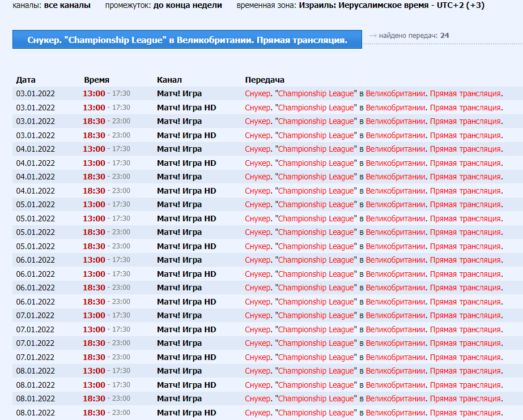Image resolution: width=523 pixels, height=420 pixels.
Task: Open the Иерусалимское время timezone selector
Action: 391,6
